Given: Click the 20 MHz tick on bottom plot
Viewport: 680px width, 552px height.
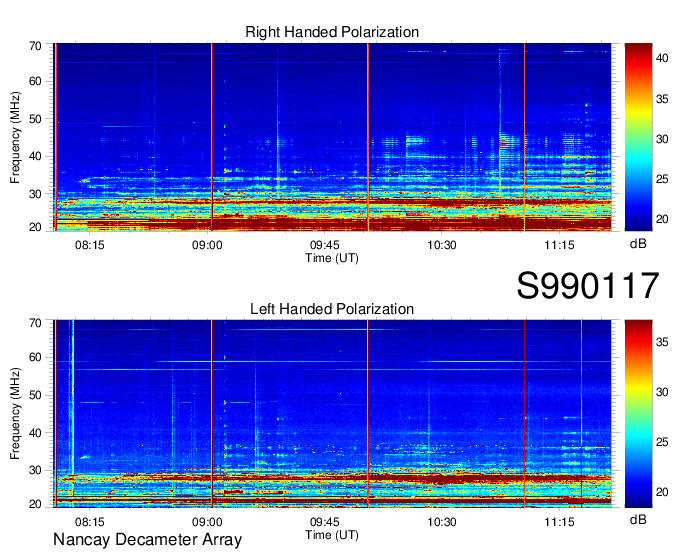Looking at the screenshot, I should click(x=35, y=504).
